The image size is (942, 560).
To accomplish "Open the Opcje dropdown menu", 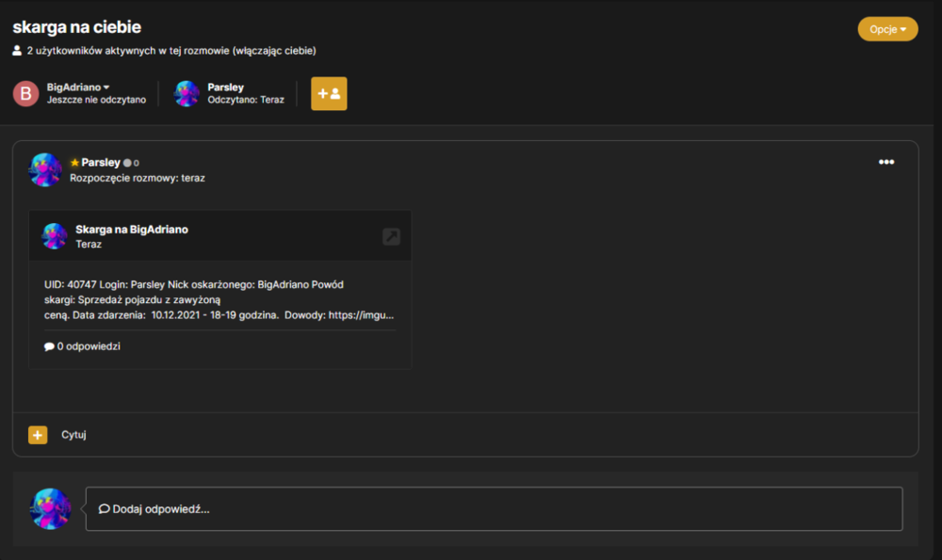I will coord(887,29).
